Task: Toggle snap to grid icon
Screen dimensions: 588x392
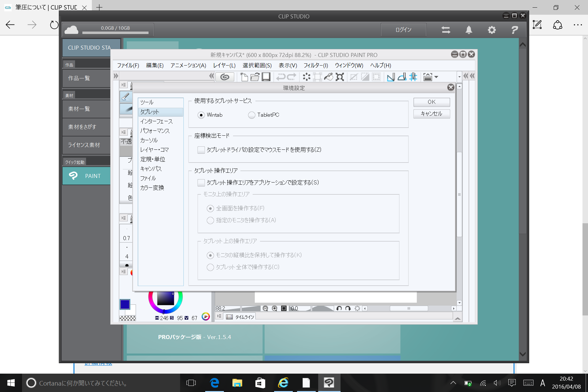Action: 413,77
